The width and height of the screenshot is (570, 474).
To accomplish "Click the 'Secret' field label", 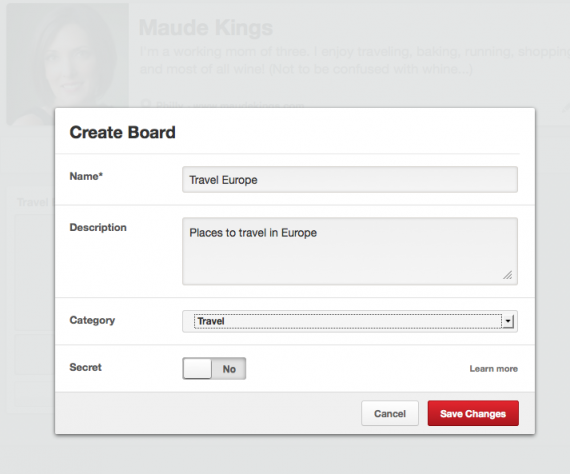I will coord(85,367).
